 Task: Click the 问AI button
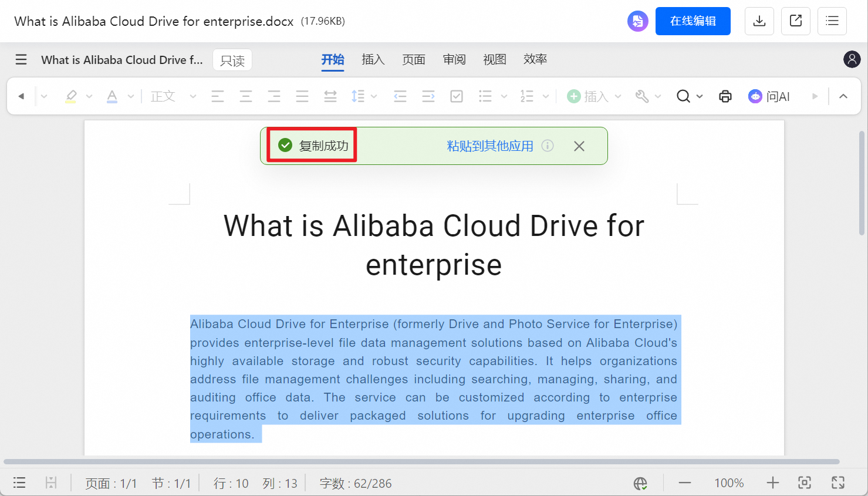coord(769,96)
